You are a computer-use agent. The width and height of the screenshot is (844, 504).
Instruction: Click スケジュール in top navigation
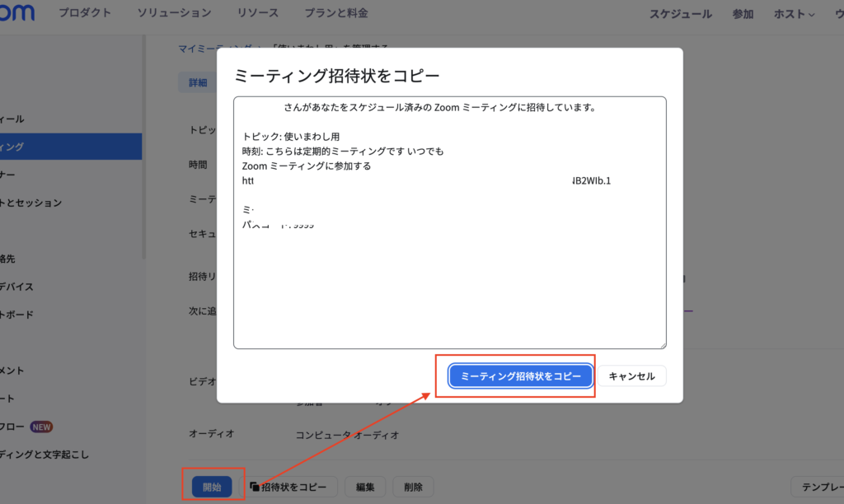pos(680,14)
